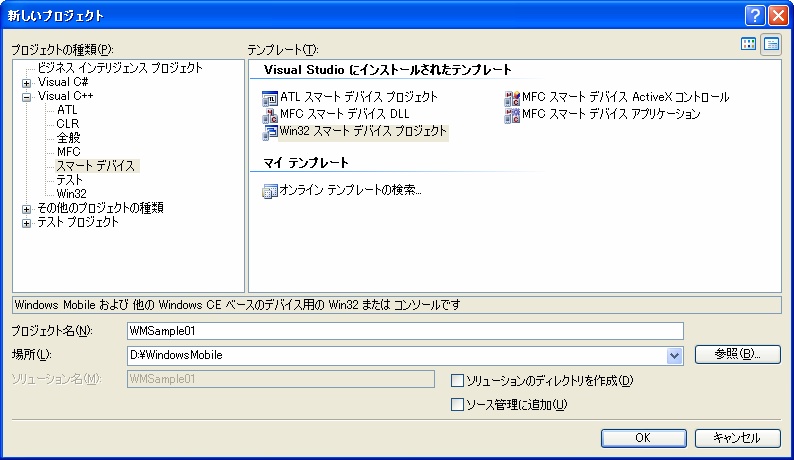Image resolution: width=794 pixels, height=460 pixels.
Task: Open the dialog help question mark
Action: pyautogui.click(x=755, y=15)
